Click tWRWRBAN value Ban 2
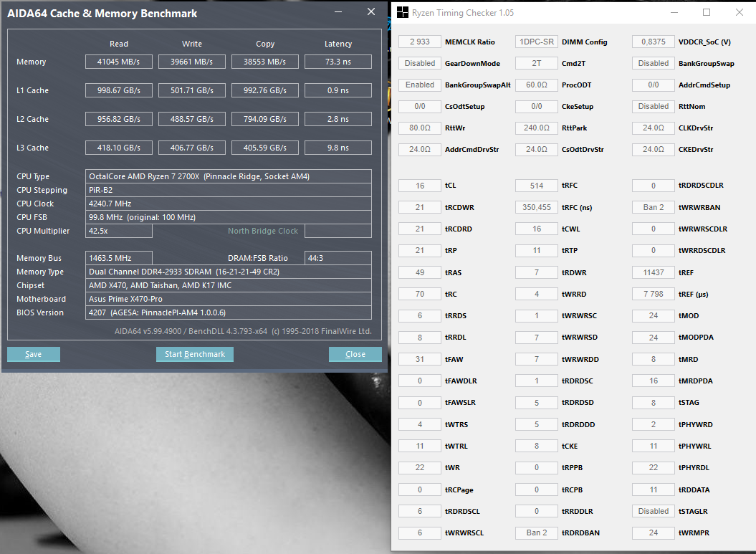 654,207
